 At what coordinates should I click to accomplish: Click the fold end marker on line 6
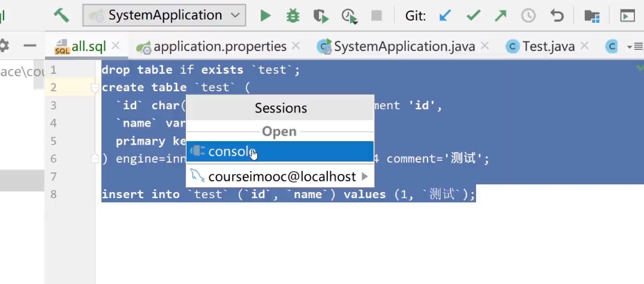pyautogui.click(x=95, y=159)
